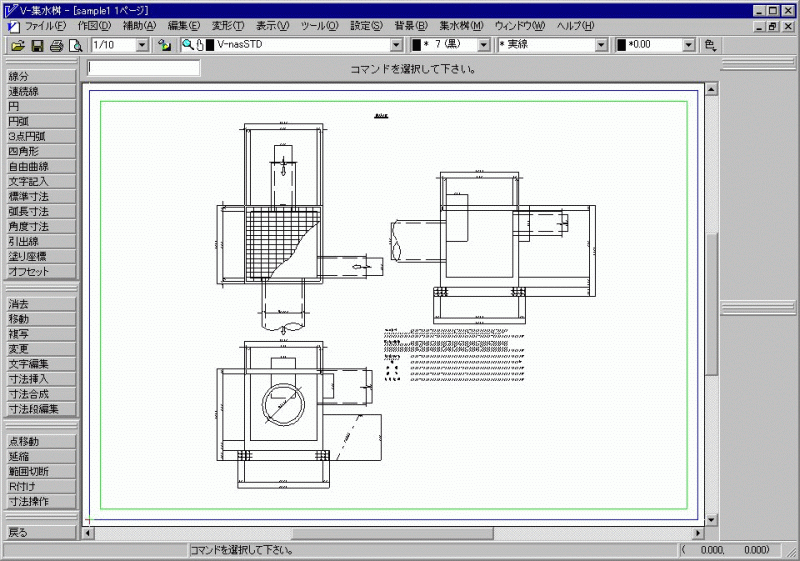Click the Print icon in toolbar
This screenshot has width=800, height=561.
pos(56,45)
